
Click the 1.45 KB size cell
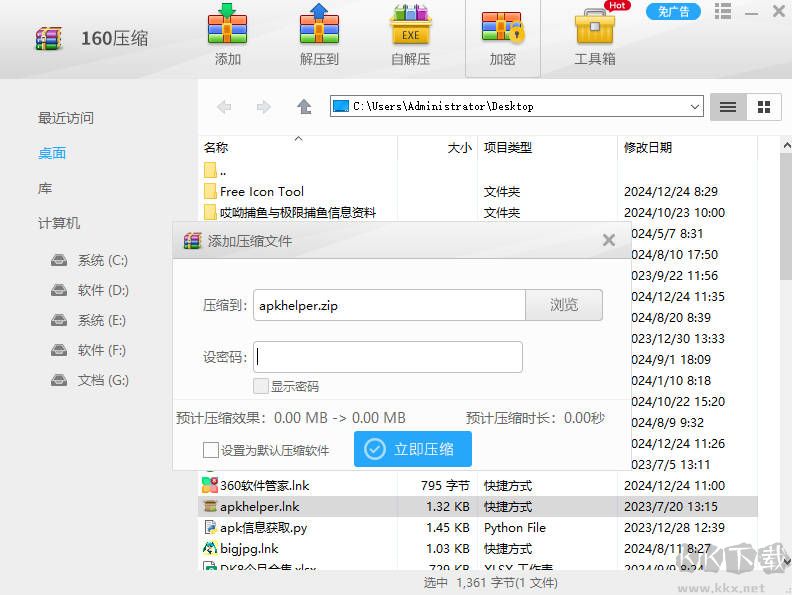point(448,527)
